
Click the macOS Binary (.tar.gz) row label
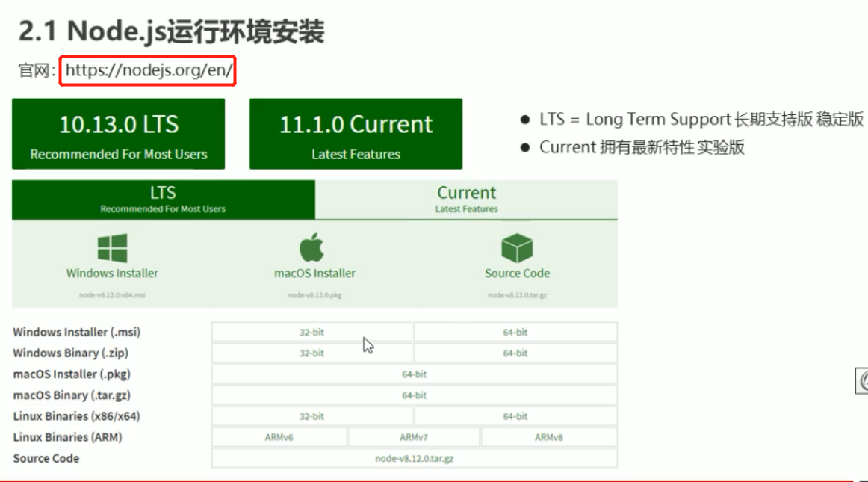[72, 395]
